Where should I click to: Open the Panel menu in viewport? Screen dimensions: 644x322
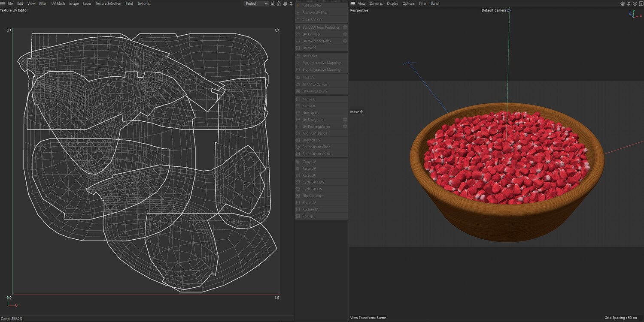[x=435, y=3]
